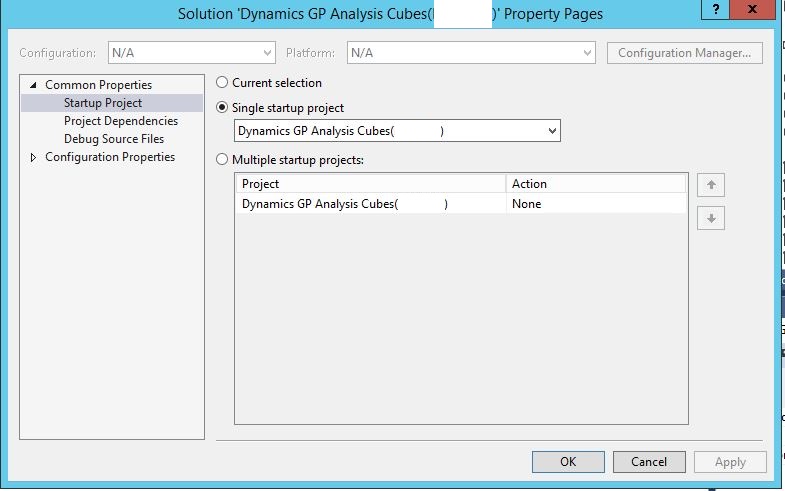Close the Property Pages dialog
785x491 pixels.
752,10
